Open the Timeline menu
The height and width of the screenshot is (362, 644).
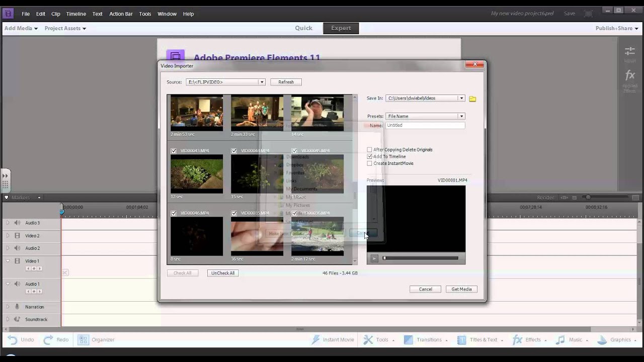point(76,14)
